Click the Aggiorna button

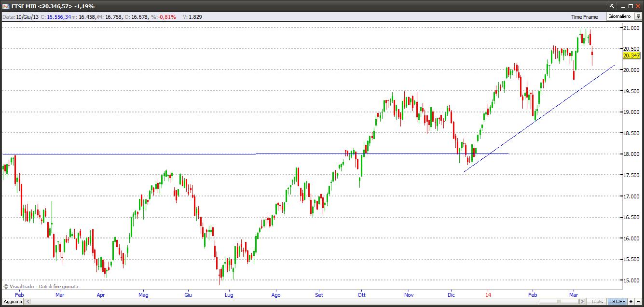tap(12, 302)
